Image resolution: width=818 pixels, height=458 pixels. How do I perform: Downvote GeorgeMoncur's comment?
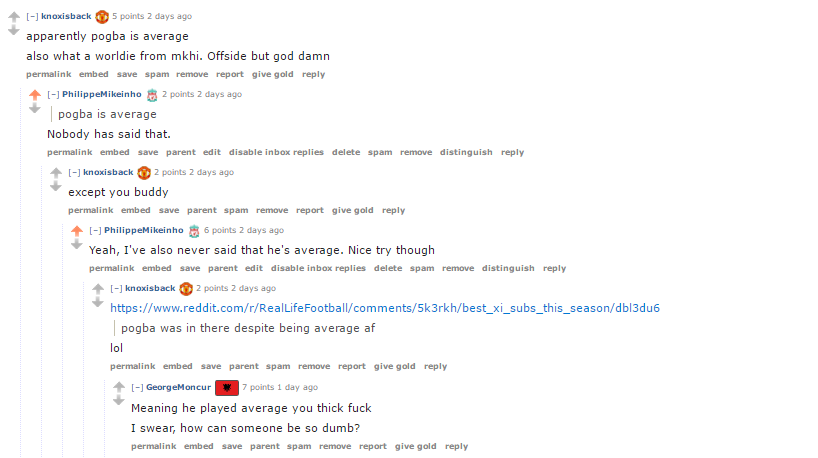coord(119,401)
